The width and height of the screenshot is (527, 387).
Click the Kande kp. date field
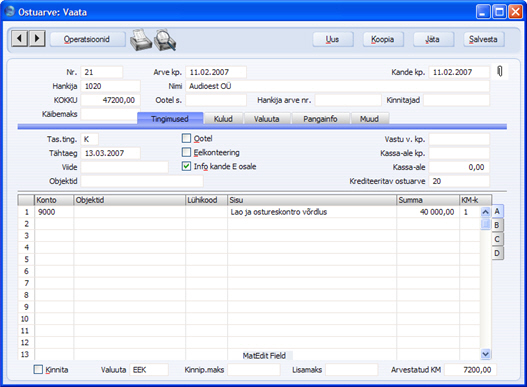point(459,72)
